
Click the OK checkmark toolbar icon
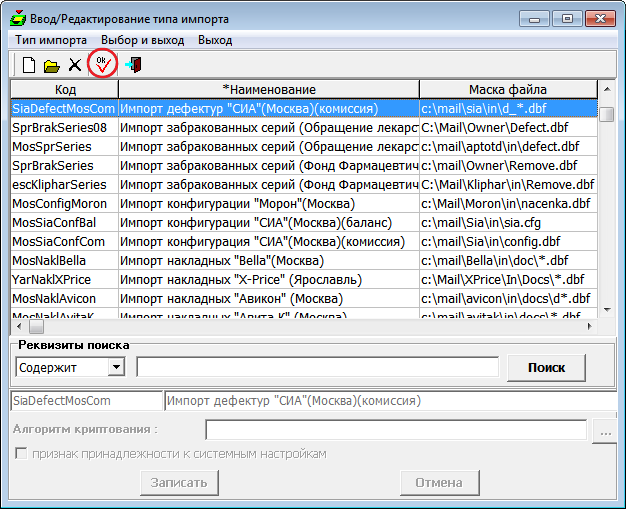click(x=102, y=64)
